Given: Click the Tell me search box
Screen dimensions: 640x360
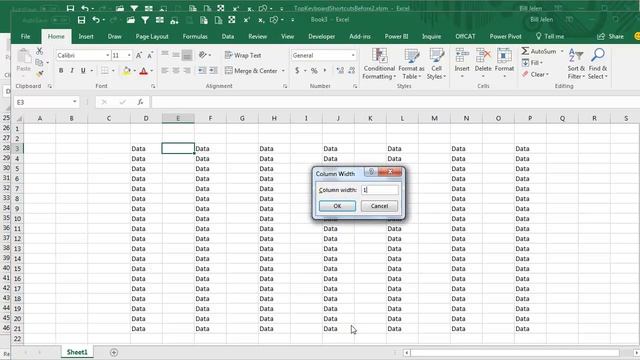Looking at the screenshot, I should point(550,36).
